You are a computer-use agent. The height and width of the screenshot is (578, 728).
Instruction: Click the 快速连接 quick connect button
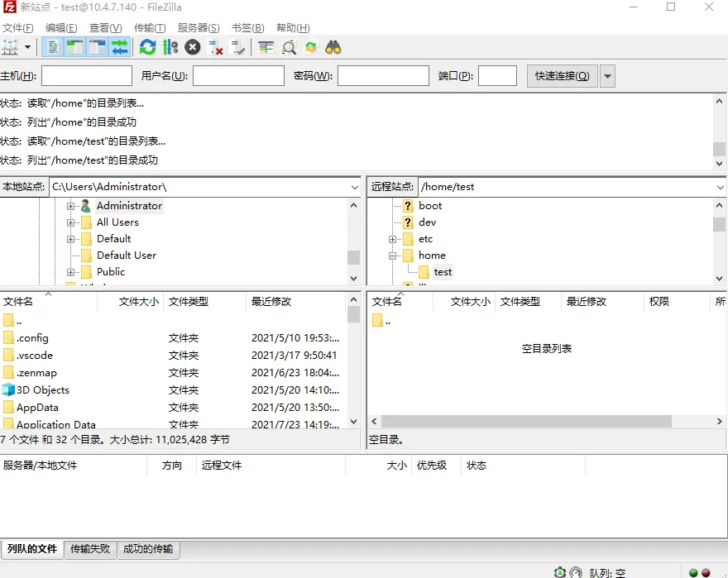coord(563,76)
